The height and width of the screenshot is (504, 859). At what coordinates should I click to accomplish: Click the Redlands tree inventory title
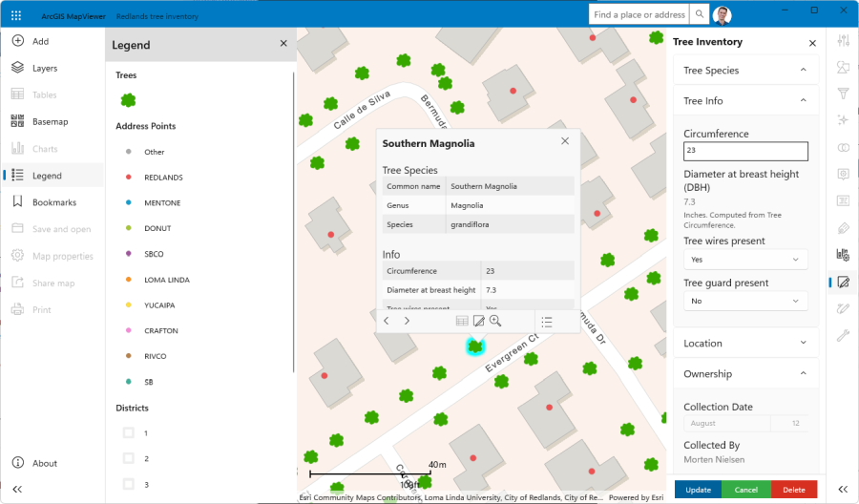tap(157, 16)
